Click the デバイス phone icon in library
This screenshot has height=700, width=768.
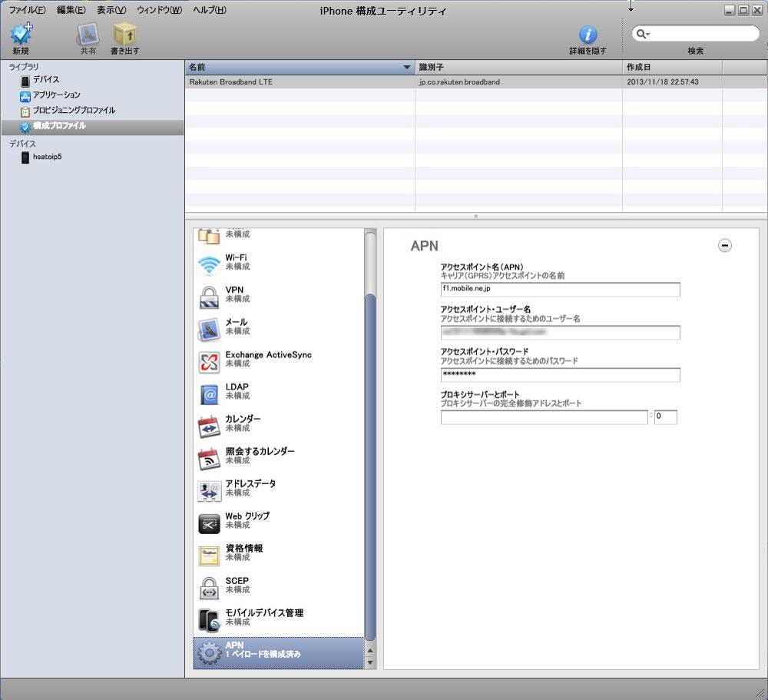pyautogui.click(x=25, y=81)
